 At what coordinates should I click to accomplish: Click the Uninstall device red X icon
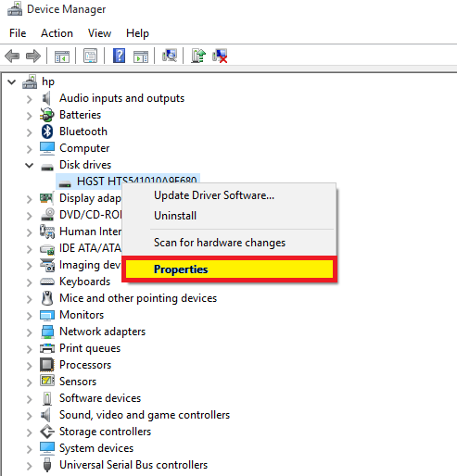220,56
